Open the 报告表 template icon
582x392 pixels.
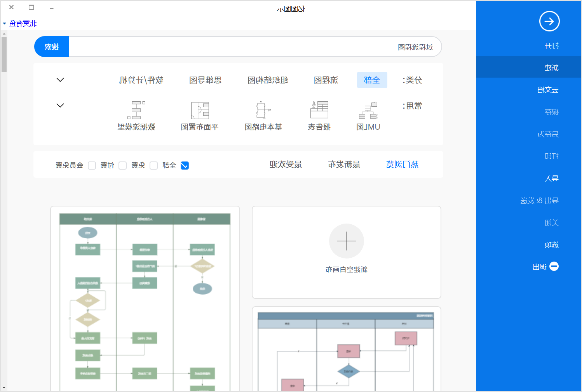tap(319, 110)
